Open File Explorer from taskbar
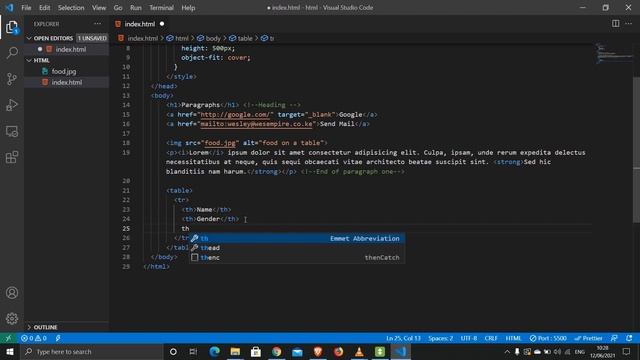Image resolution: width=640 pixels, height=360 pixels. [x=235, y=351]
